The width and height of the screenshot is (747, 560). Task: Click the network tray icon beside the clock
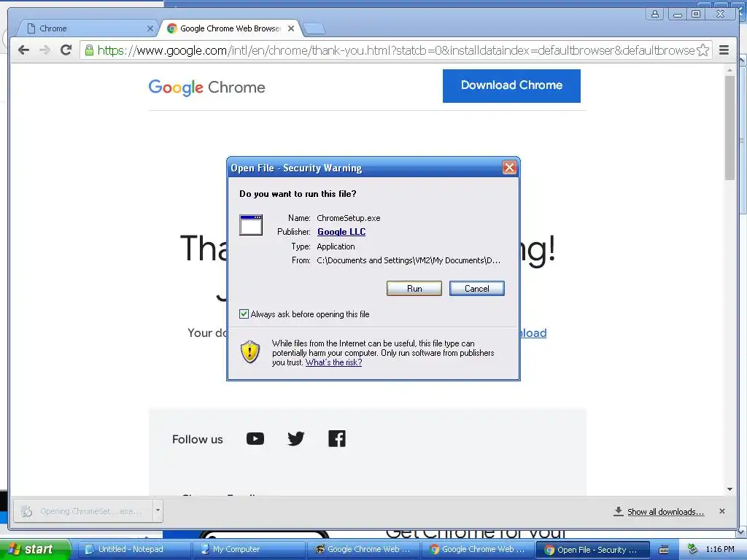coord(693,549)
